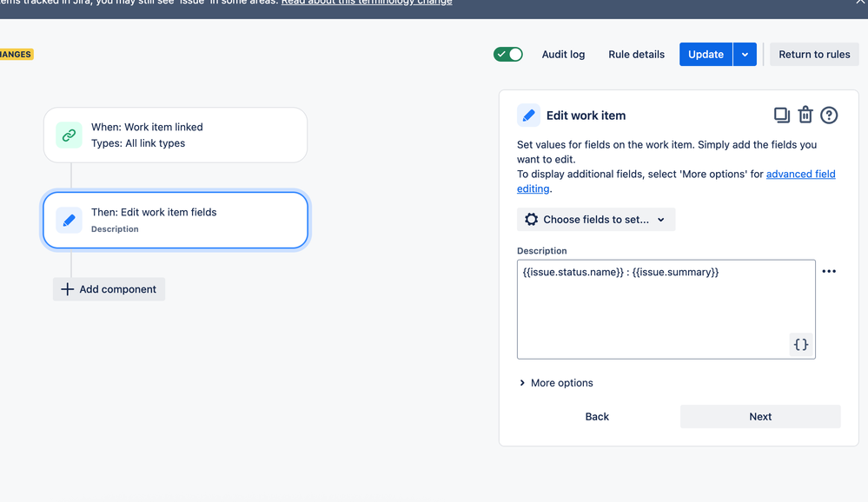Click the Description field label
The width and height of the screenshot is (868, 502).
tap(542, 251)
